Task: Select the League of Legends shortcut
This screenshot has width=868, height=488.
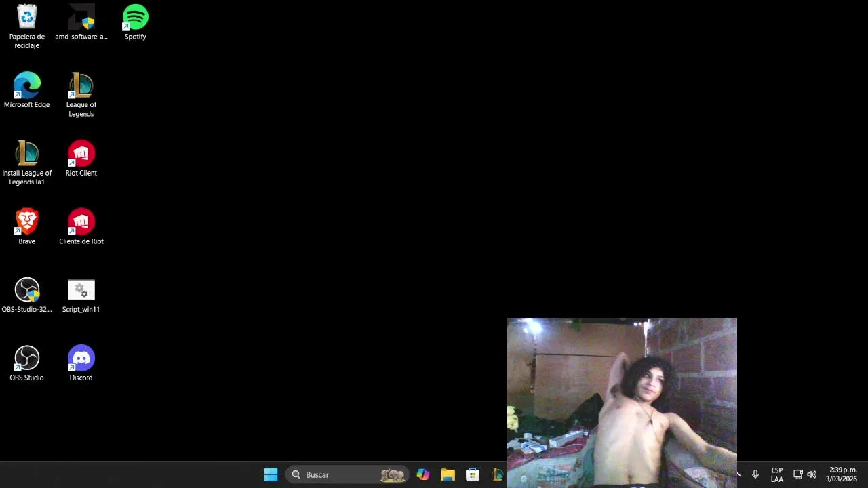Action: 81,95
